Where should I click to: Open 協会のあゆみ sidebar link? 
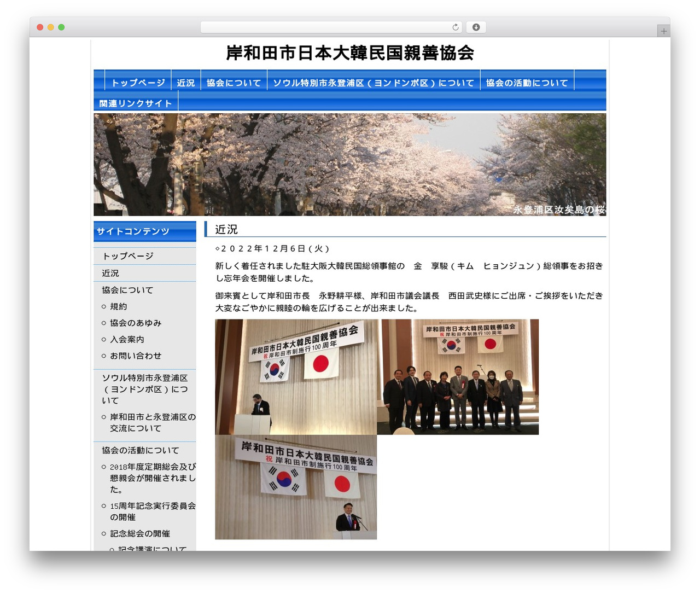[136, 323]
